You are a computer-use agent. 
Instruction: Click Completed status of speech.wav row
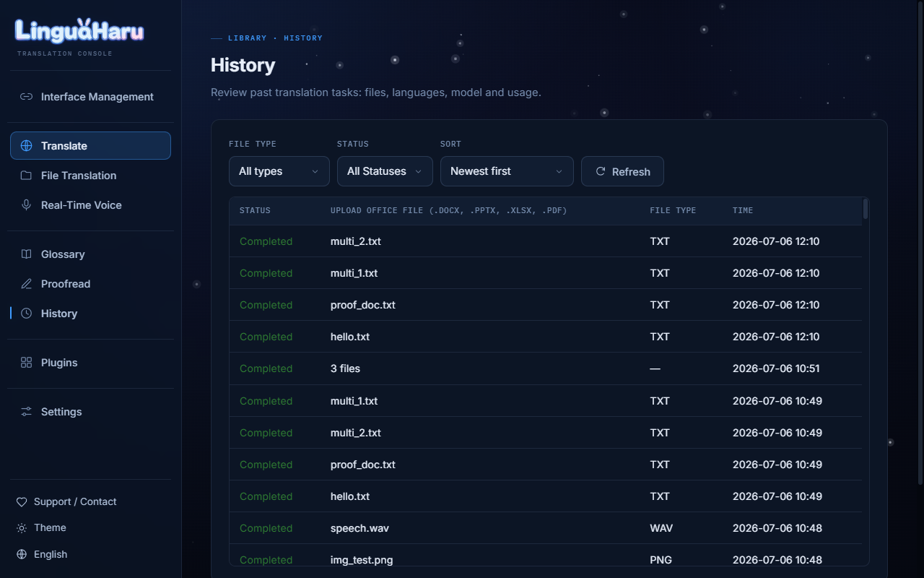click(266, 528)
